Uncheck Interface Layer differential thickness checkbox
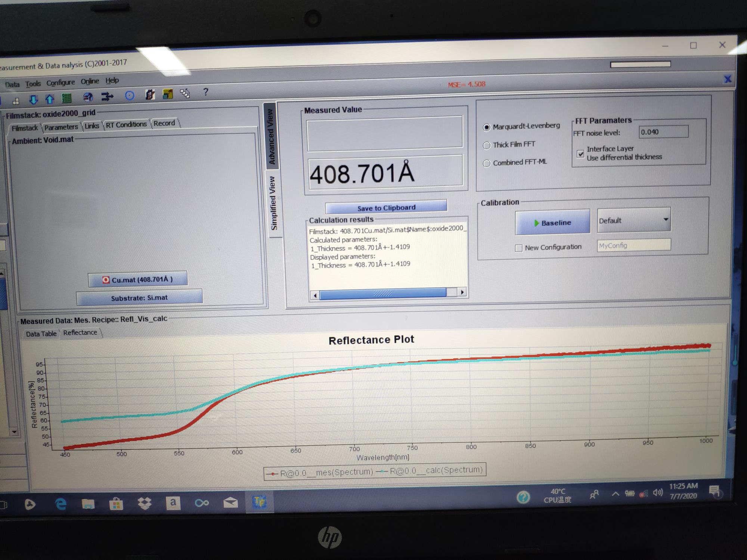 (x=580, y=153)
